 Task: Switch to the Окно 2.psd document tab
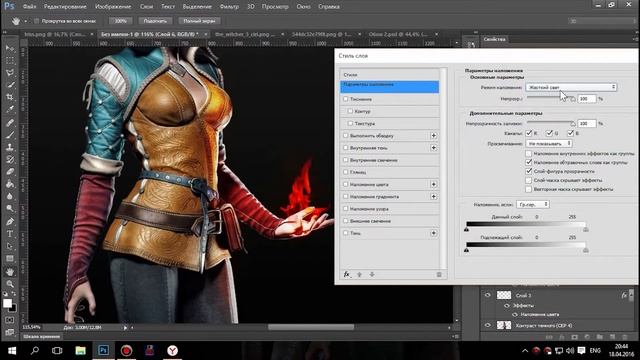pos(398,34)
